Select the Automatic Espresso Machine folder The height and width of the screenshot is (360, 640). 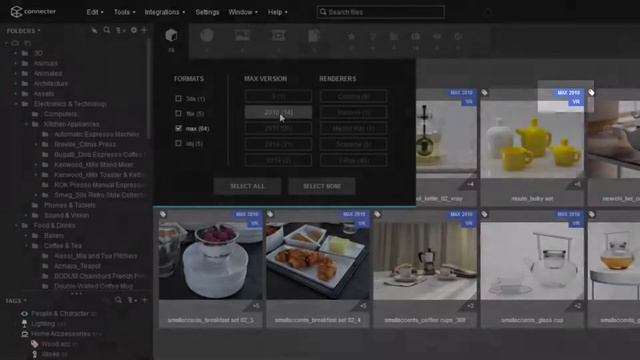pos(96,134)
